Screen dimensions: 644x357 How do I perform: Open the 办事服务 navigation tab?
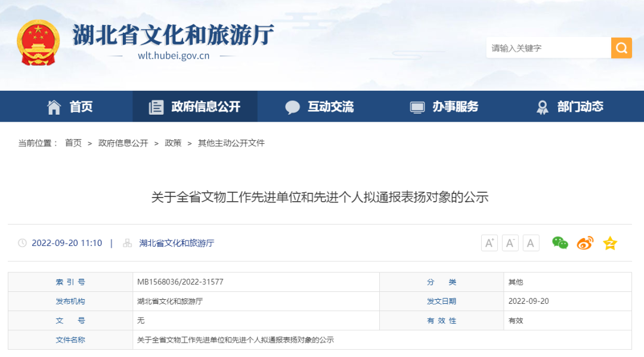point(444,106)
